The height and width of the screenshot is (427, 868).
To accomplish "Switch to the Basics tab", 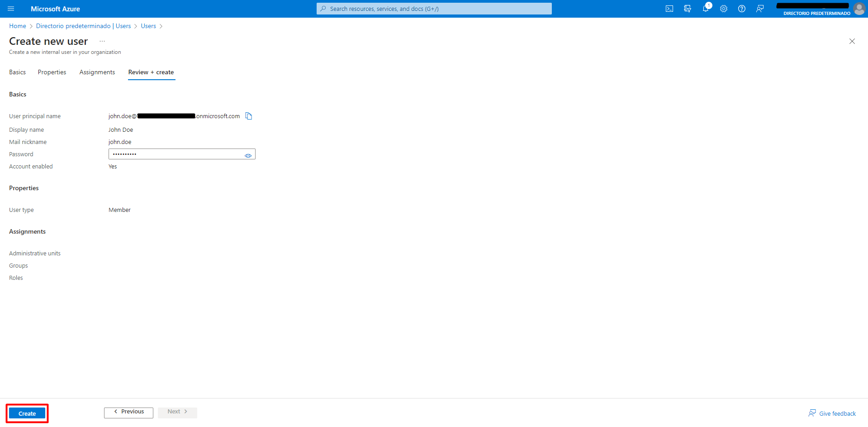I will 17,72.
